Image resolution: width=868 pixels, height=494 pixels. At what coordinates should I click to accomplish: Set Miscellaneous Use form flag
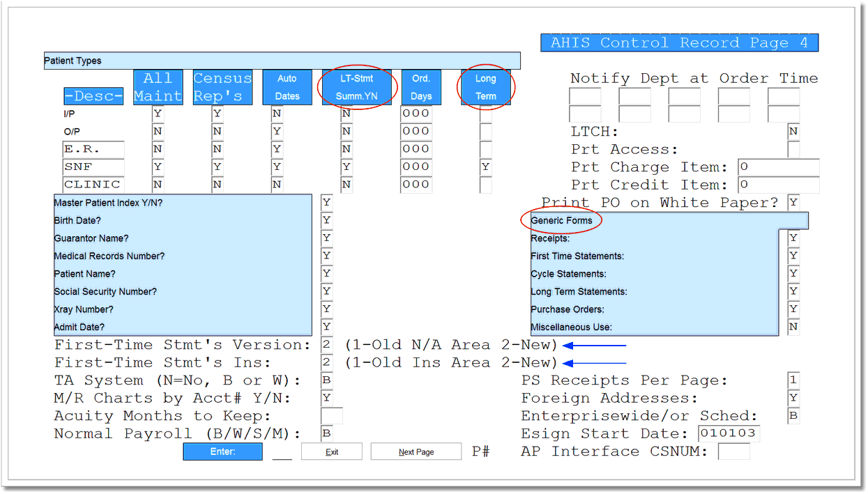[793, 327]
